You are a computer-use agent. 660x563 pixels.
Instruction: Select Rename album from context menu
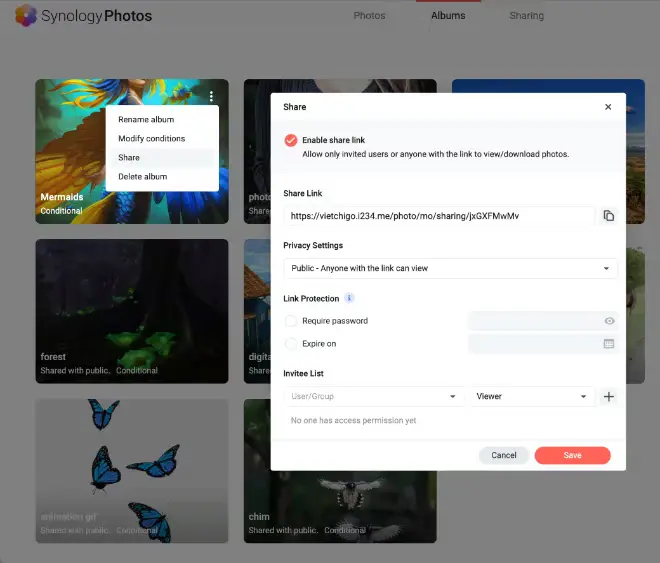(x=146, y=120)
